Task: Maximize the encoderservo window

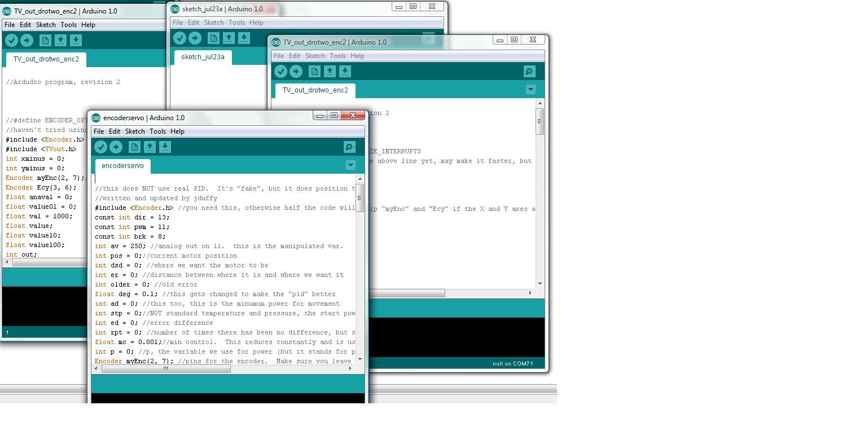Action: coord(334,115)
